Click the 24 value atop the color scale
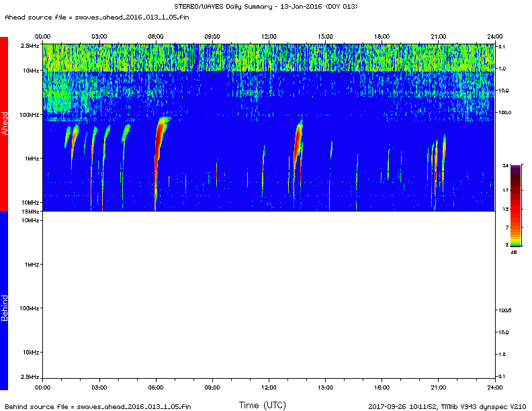This screenshot has height=411, width=532. (x=506, y=165)
